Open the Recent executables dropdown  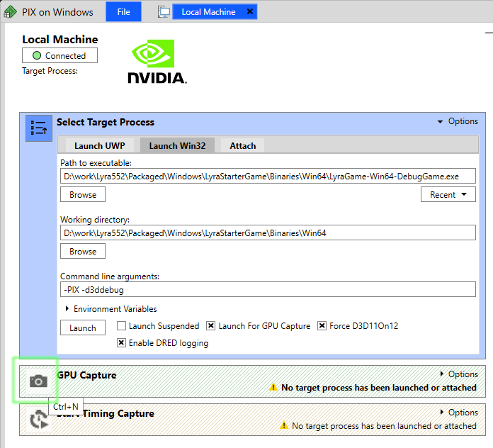pyautogui.click(x=448, y=195)
